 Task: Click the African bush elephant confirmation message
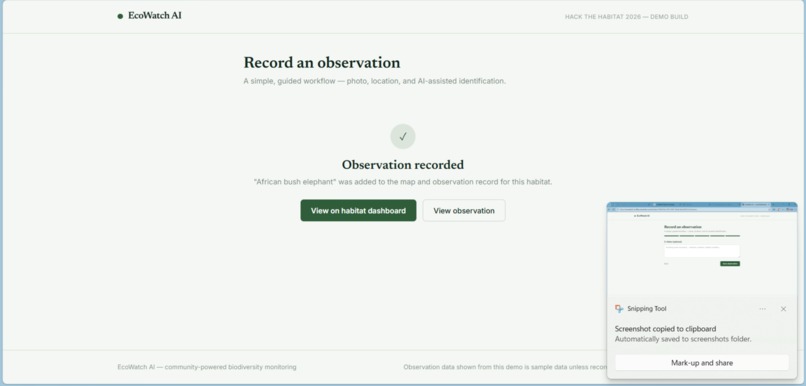pyautogui.click(x=402, y=182)
